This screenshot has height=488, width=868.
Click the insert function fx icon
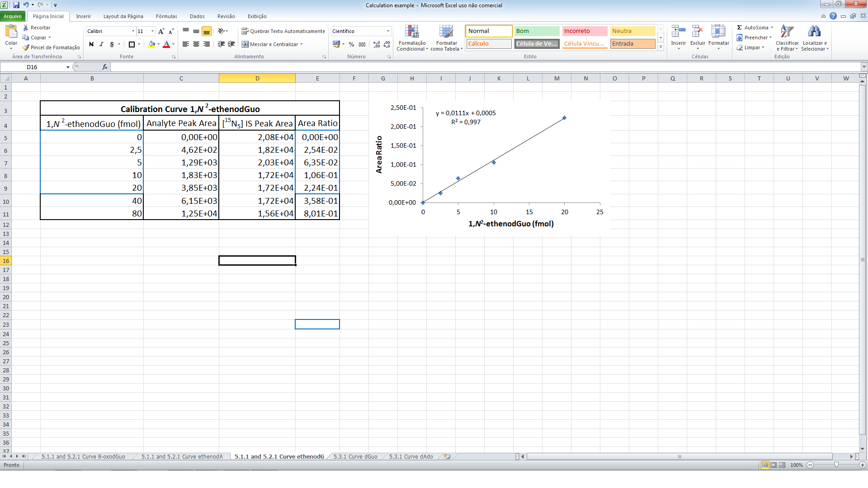104,67
